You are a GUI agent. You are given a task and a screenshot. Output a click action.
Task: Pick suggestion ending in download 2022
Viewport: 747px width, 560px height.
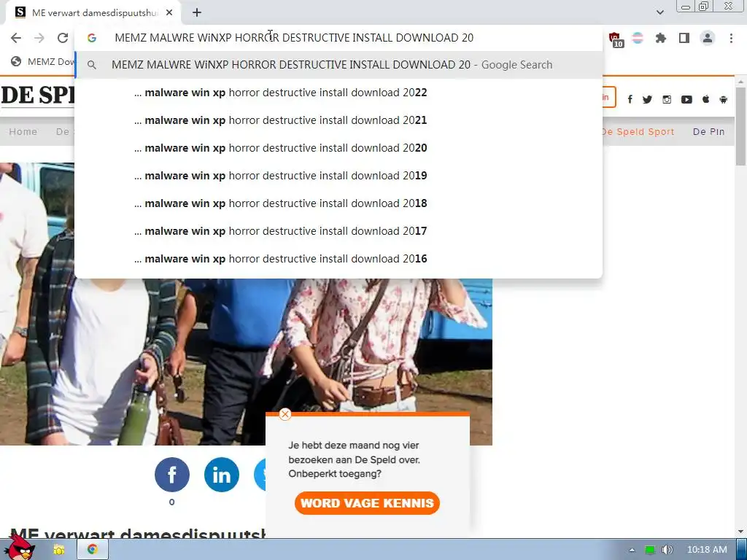pyautogui.click(x=338, y=93)
